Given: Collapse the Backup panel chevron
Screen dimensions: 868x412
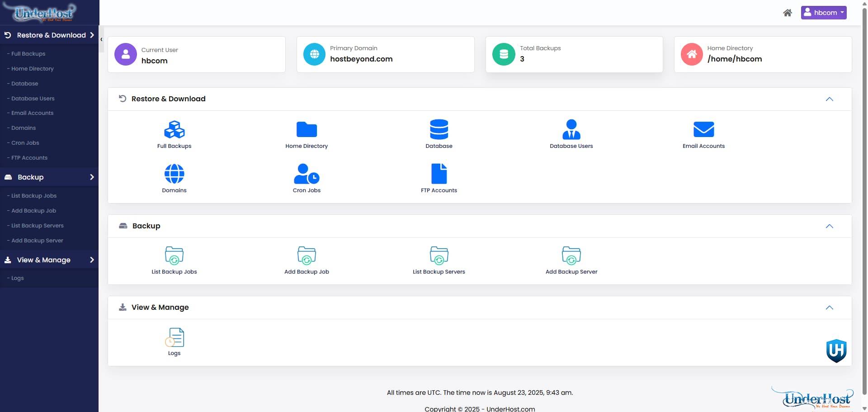Looking at the screenshot, I should tap(829, 226).
